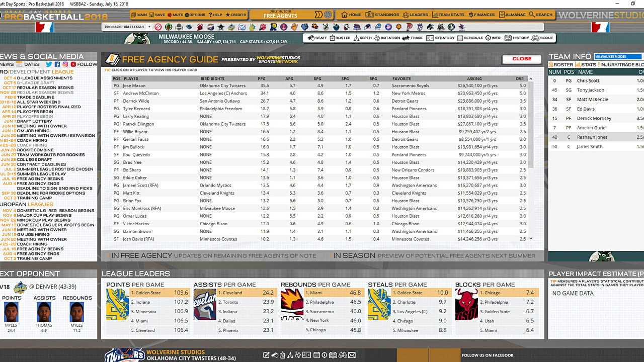Open the Instagram social icon

(x=65, y=64)
